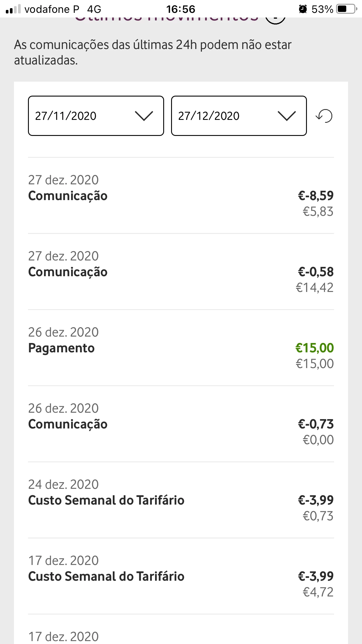Viewport: 362px width, 644px height.
Task: Tap the alarm clock status icon
Action: click(303, 9)
